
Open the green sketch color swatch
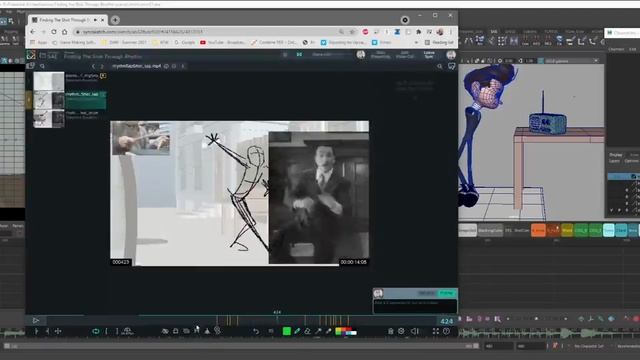pos(287,331)
